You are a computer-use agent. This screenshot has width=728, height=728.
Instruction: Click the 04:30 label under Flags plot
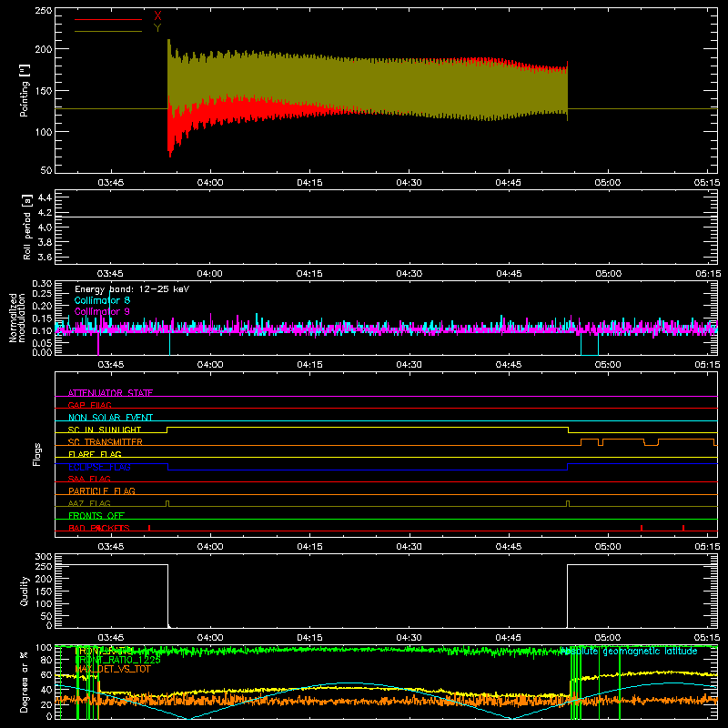tap(409, 547)
